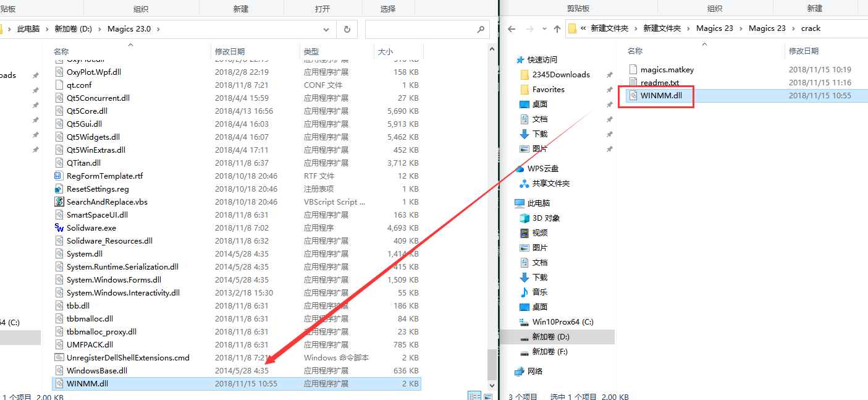
Task: Open 新加卷 (F:) in navigation pane
Action: tap(550, 351)
